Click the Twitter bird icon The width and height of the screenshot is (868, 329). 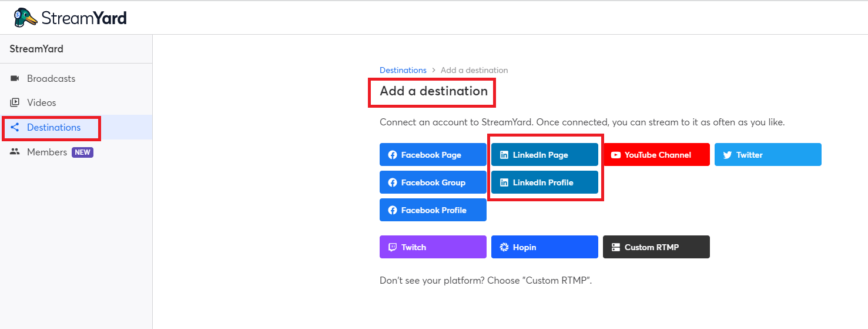click(728, 155)
